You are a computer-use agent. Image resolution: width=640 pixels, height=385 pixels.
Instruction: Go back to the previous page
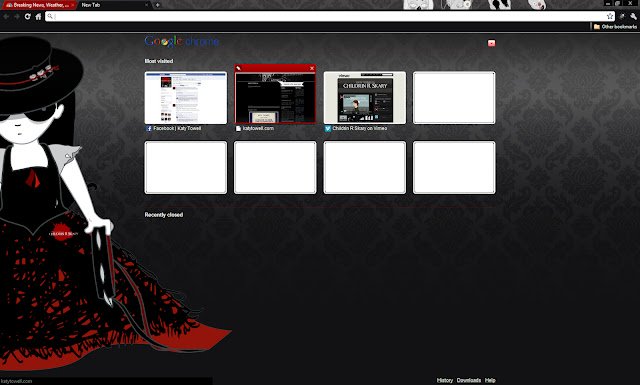click(x=6, y=16)
